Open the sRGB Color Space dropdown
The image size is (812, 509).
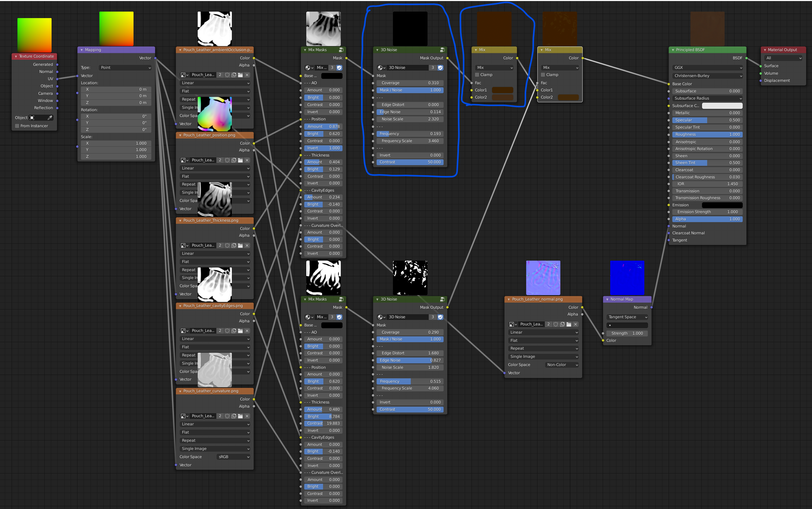234,457
